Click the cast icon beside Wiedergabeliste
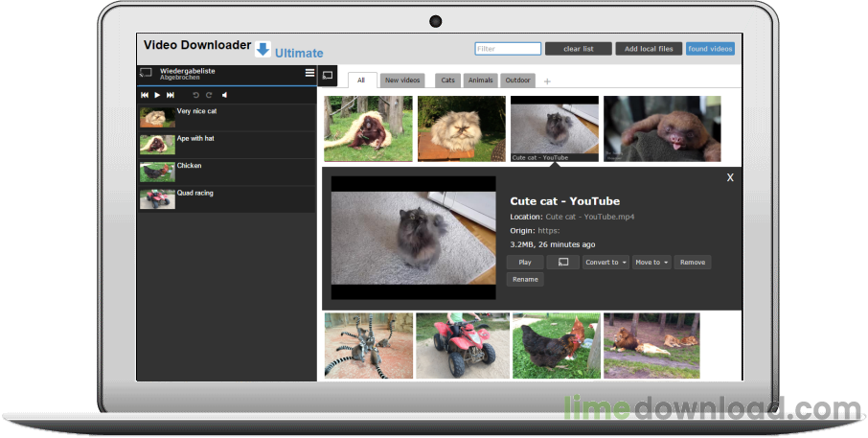Screen dimensions: 868x438 pyautogui.click(x=147, y=73)
